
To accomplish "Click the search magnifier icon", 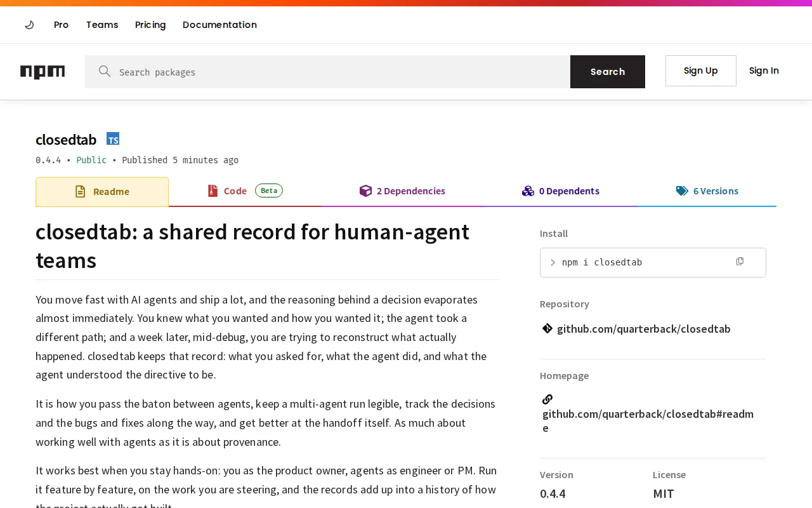I will click(x=105, y=71).
